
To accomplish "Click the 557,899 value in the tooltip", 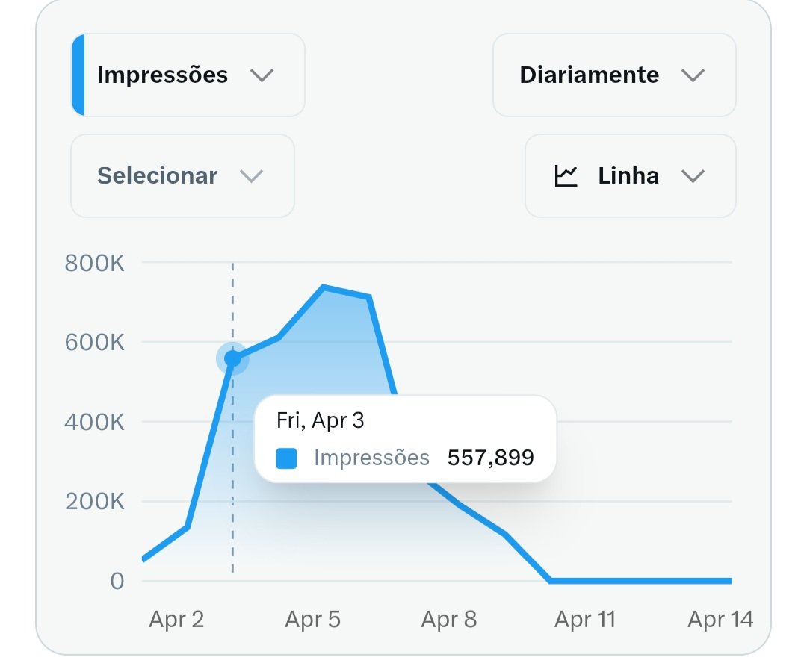I will (x=490, y=458).
